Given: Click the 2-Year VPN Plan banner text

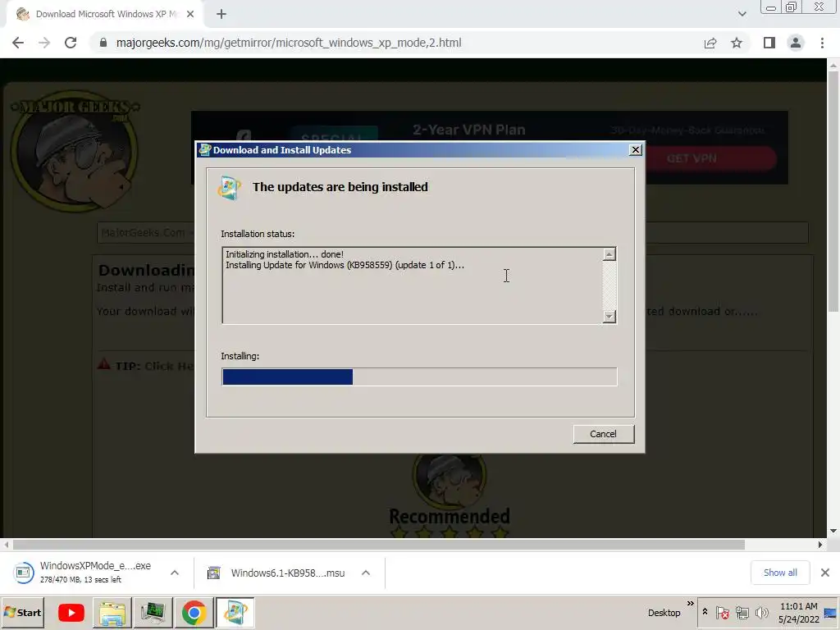Looking at the screenshot, I should tap(468, 130).
